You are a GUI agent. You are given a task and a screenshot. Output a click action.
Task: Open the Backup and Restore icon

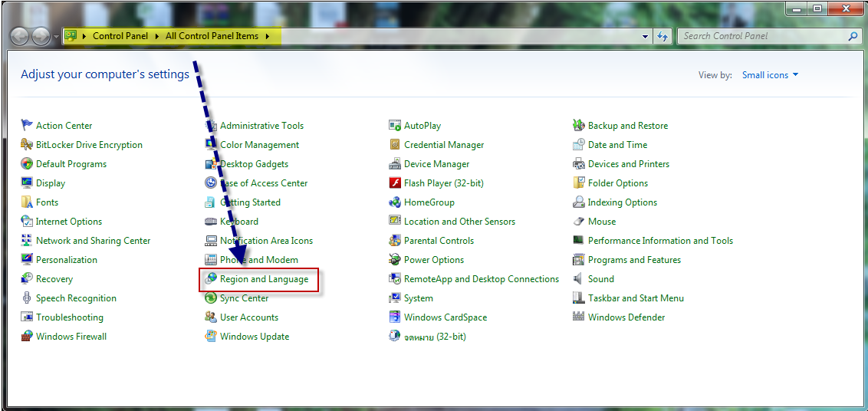pos(578,125)
